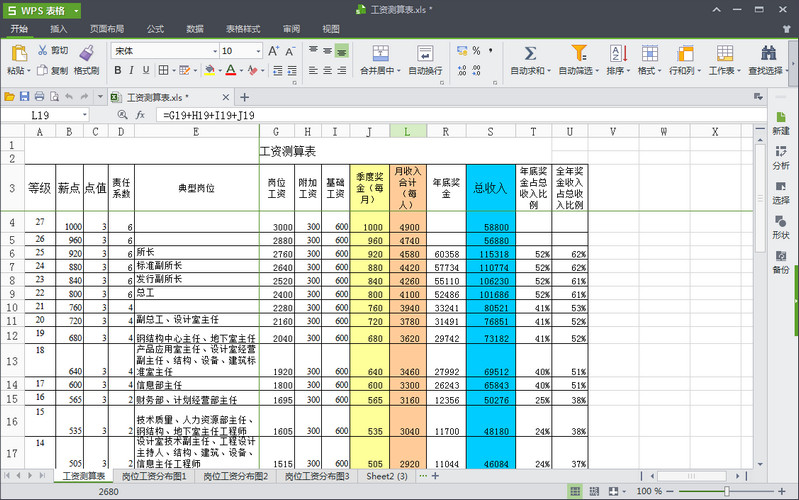The image size is (799, 500).
Task: Click the red font color swatch
Action: click(230, 70)
